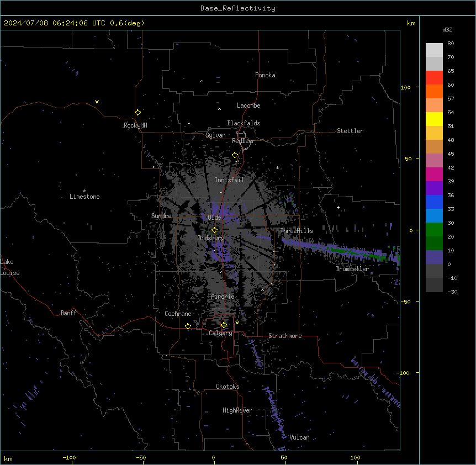Select the purple 39-36 dBZ legend swatch
Viewport: 476px width, 465px height.
point(434,188)
